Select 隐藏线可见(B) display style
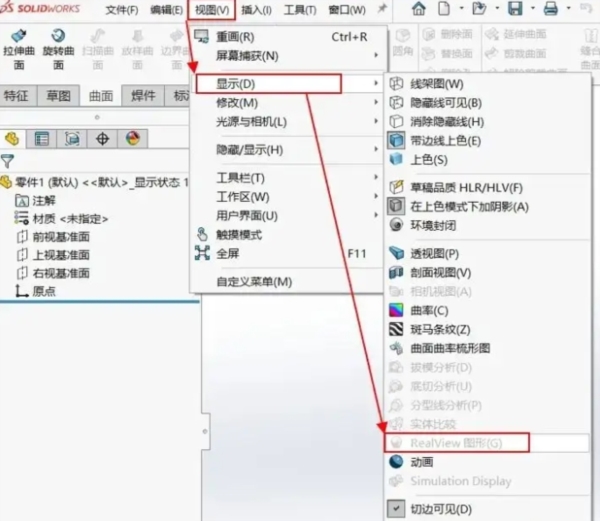 coord(488,103)
